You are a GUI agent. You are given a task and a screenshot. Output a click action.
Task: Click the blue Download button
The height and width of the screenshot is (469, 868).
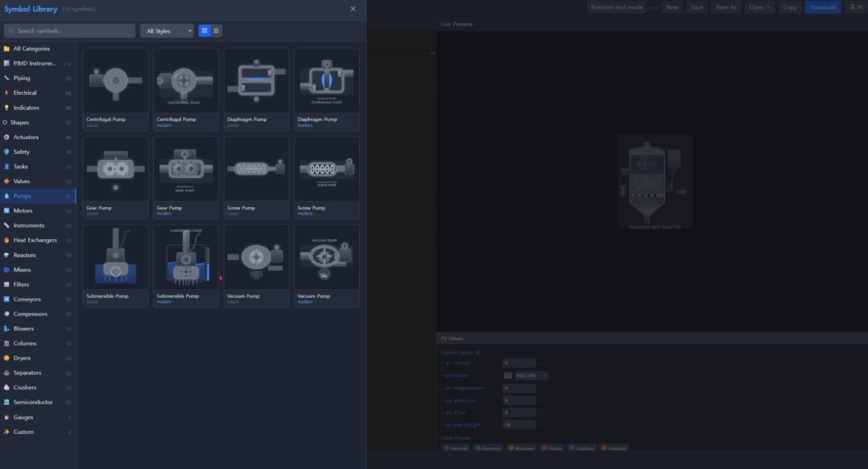pyautogui.click(x=823, y=7)
